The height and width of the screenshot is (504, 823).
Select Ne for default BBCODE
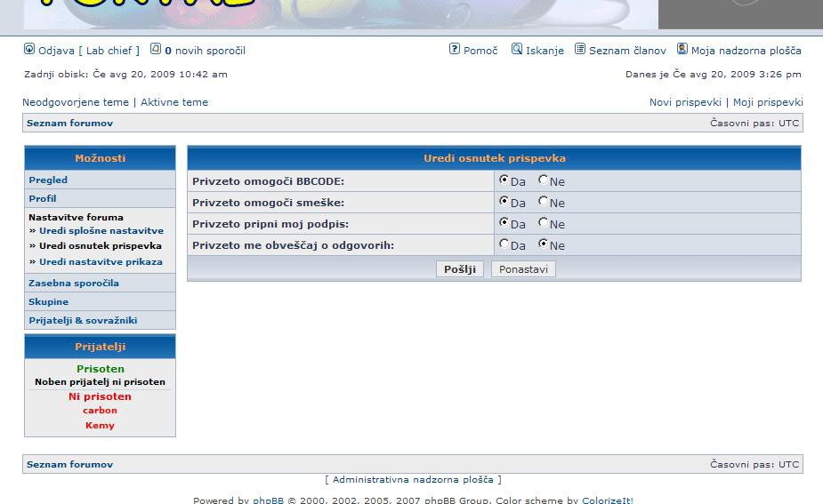tap(543, 180)
